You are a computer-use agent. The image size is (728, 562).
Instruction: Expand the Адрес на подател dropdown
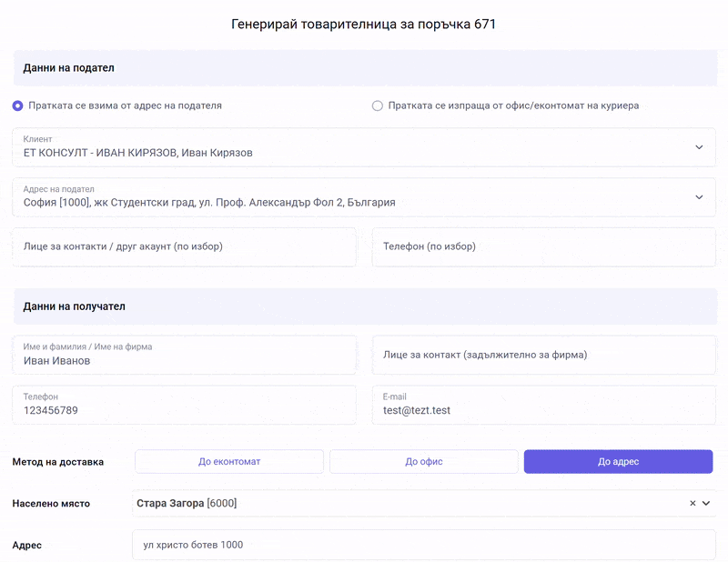(x=364, y=197)
